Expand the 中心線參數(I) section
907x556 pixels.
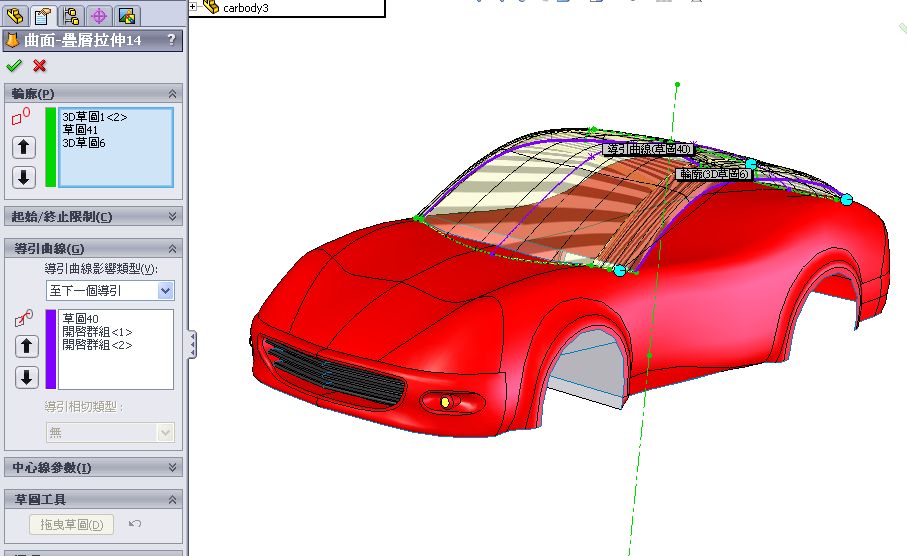tap(172, 467)
